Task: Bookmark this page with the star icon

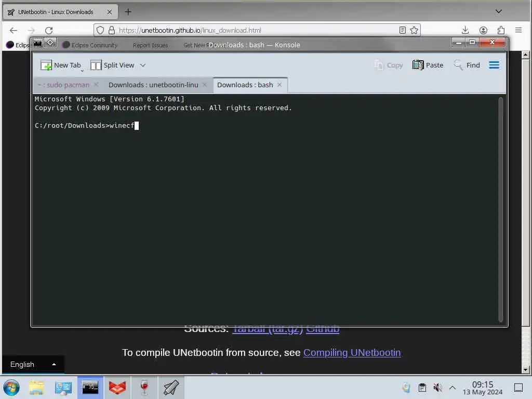Action: click(414, 30)
